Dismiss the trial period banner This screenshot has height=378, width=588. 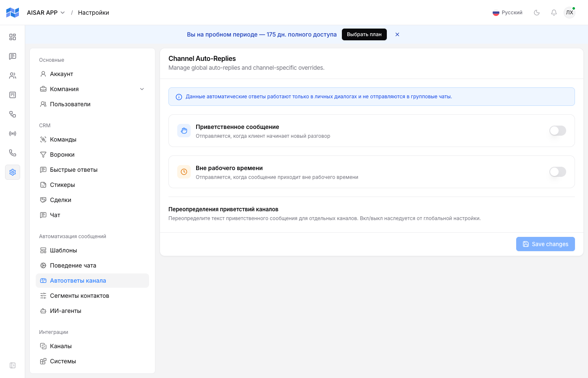point(397,34)
